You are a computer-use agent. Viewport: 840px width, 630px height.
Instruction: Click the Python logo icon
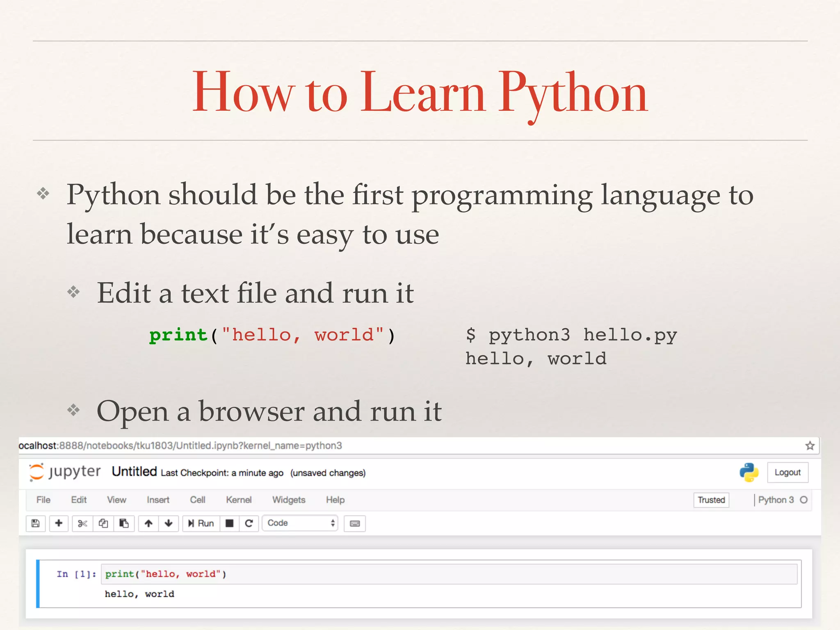click(x=749, y=472)
